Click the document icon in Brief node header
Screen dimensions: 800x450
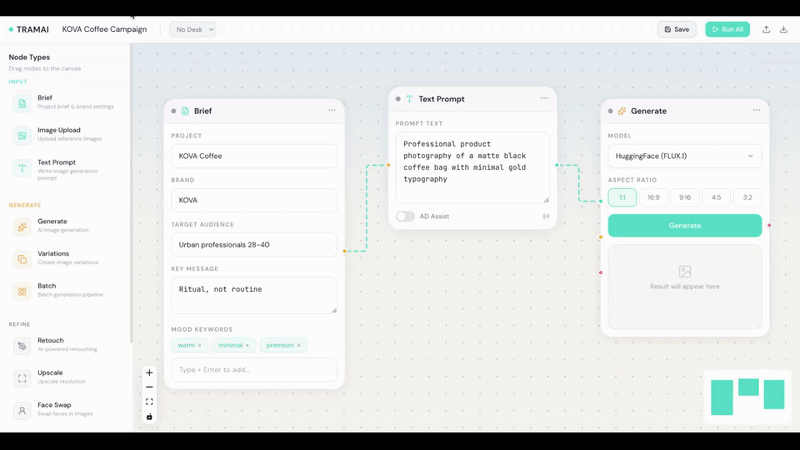pos(185,111)
